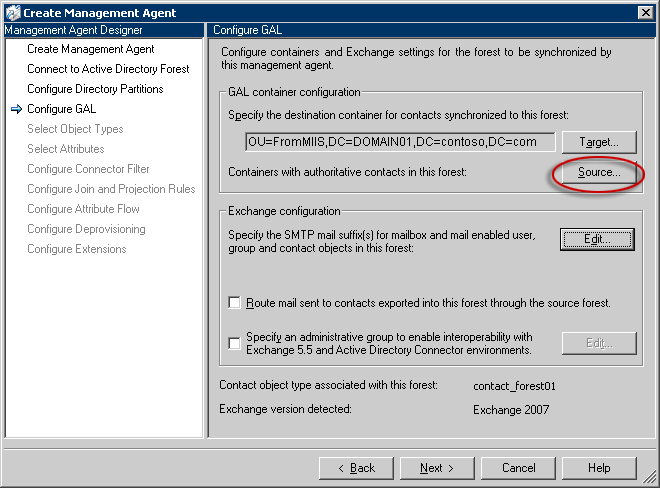
Task: Enable routing mail through the source forest
Action: 234,303
